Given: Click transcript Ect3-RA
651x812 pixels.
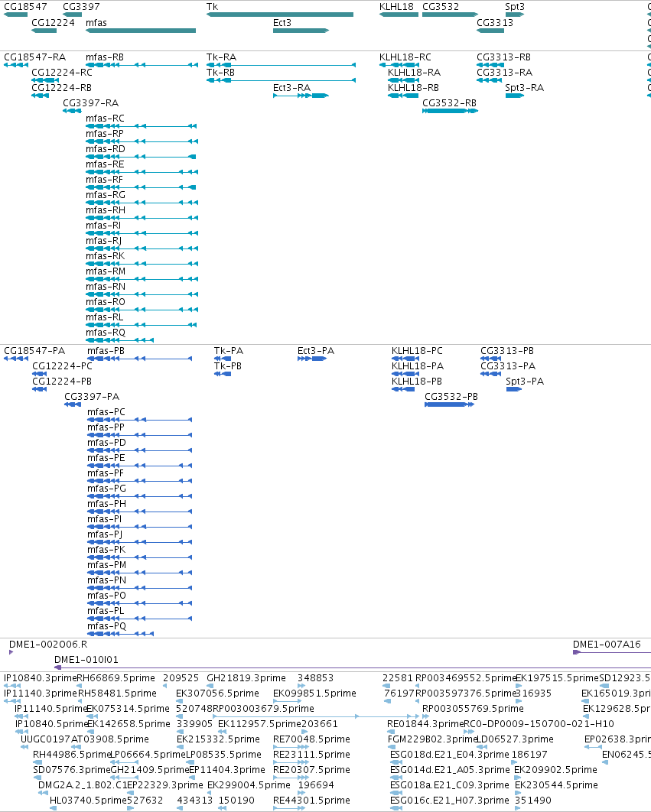Looking at the screenshot, I should [301, 96].
